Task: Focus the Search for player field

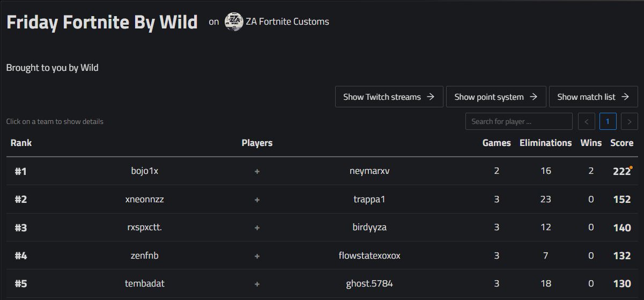Action: coord(519,121)
